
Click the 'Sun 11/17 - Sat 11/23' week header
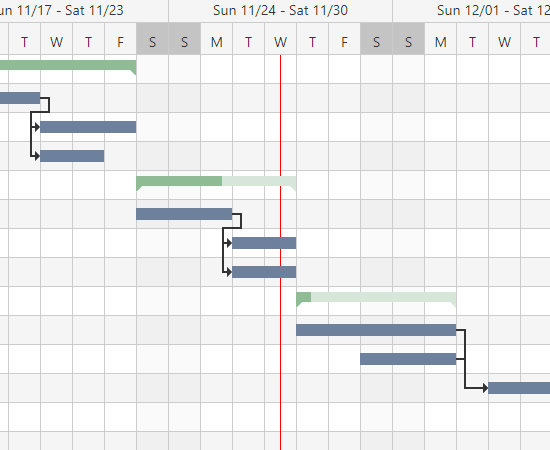tap(84, 11)
